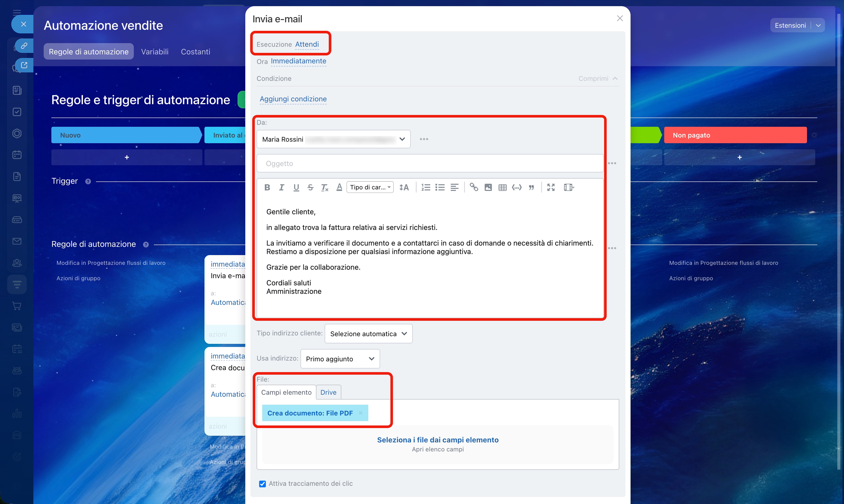Switch the editor to fullscreen mode
844x504 pixels.
point(551,188)
